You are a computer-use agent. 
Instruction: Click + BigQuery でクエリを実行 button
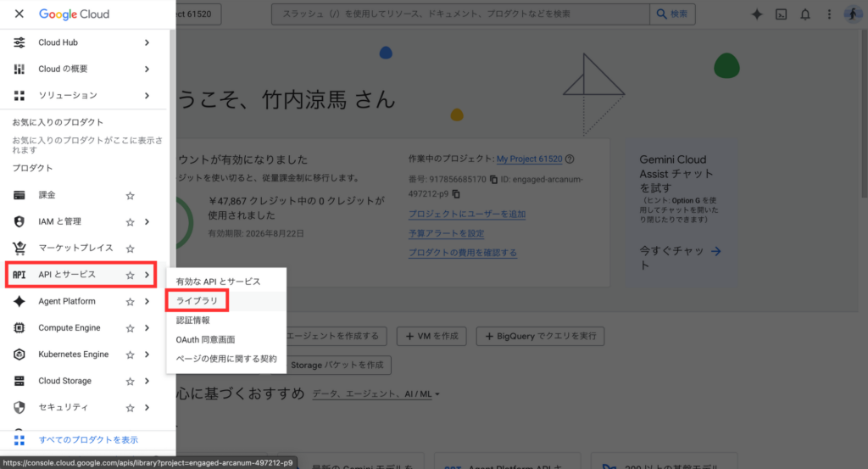pyautogui.click(x=540, y=336)
